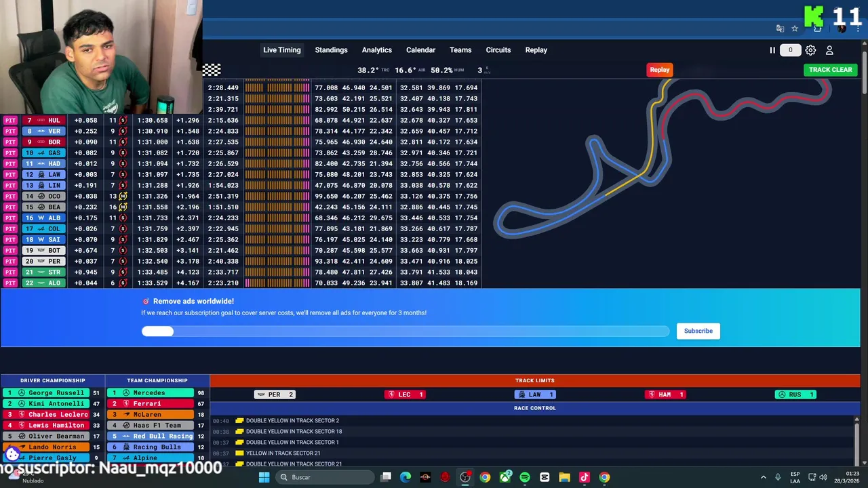
Task: Open the user account profile icon
Action: pyautogui.click(x=829, y=50)
